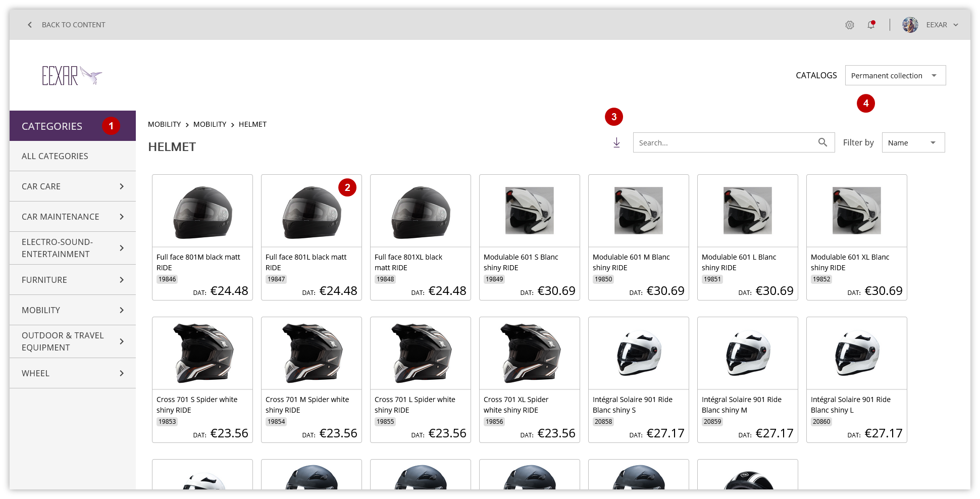Open Modulable 601 XL Blanc shiny product
Image resolution: width=980 pixels, height=499 pixels.
[x=857, y=237]
